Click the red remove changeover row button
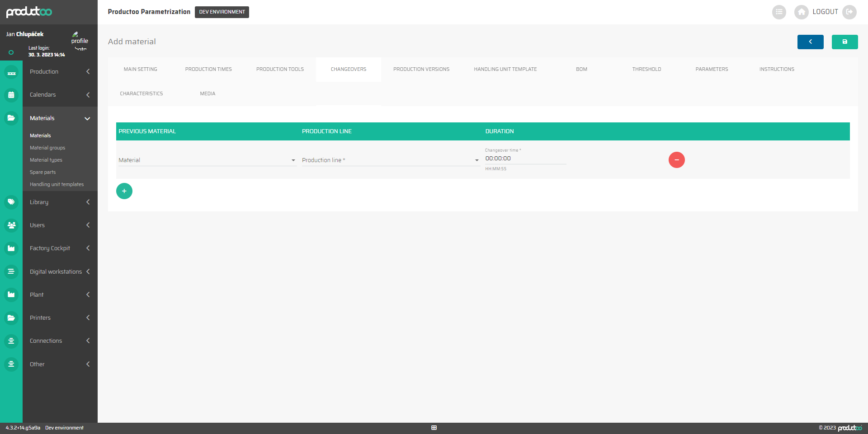This screenshot has width=868, height=434. [676, 160]
